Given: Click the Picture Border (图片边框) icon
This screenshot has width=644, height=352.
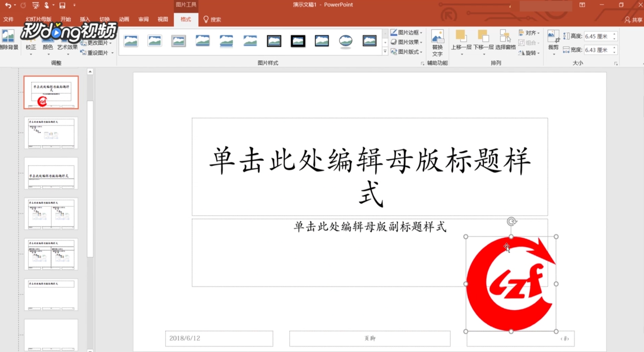Looking at the screenshot, I should [x=408, y=32].
